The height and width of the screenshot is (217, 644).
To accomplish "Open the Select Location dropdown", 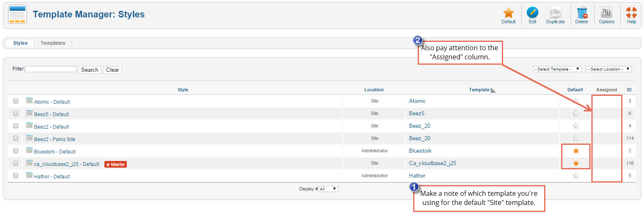I will coord(609,69).
